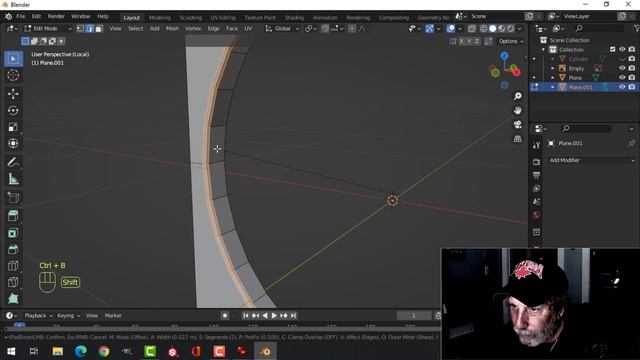Viewport: 640px width, 360px height.
Task: Open the Mesh menu in viewport header
Action: (x=172, y=29)
